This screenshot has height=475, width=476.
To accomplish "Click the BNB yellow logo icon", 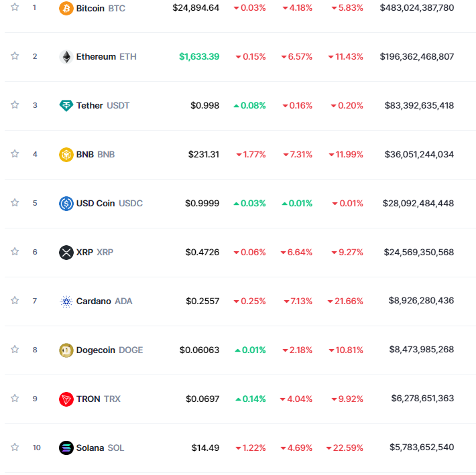I will pos(66,155).
